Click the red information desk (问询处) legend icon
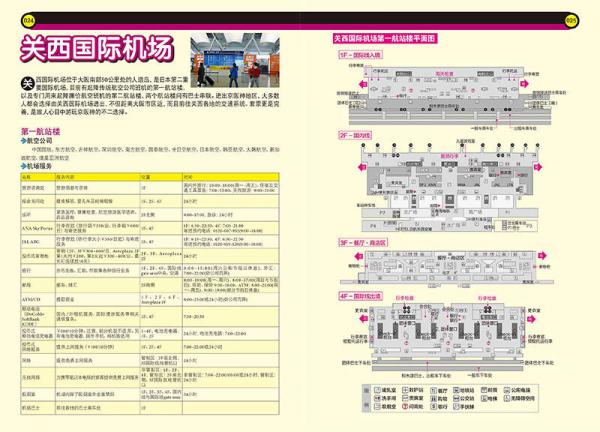600x432 pixels. tap(404, 407)
